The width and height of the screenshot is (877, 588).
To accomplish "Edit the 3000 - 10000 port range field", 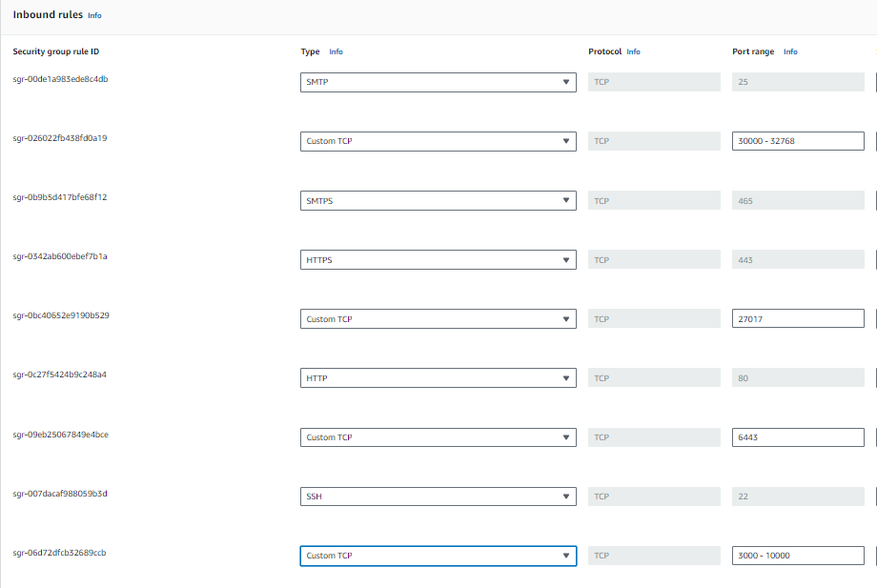I will 797,556.
